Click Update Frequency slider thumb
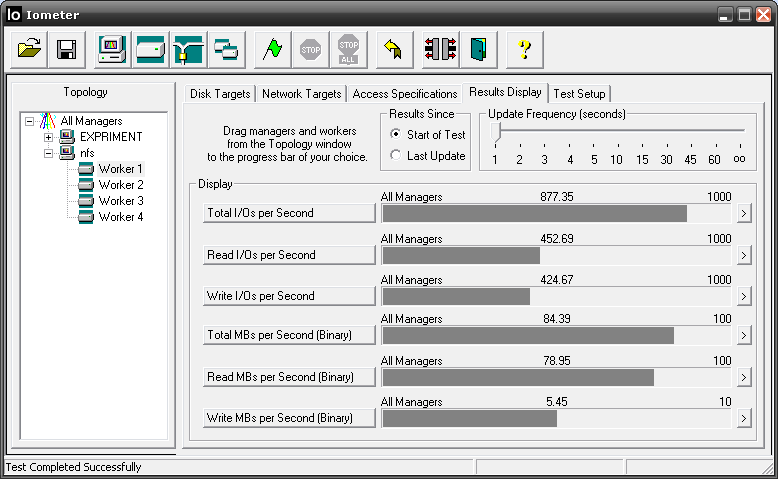778x479 pixels. tap(495, 132)
